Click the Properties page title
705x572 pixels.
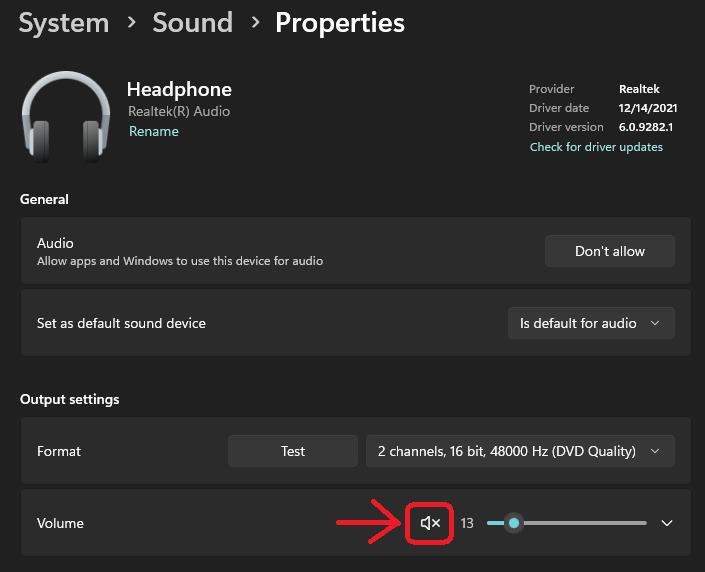(340, 22)
